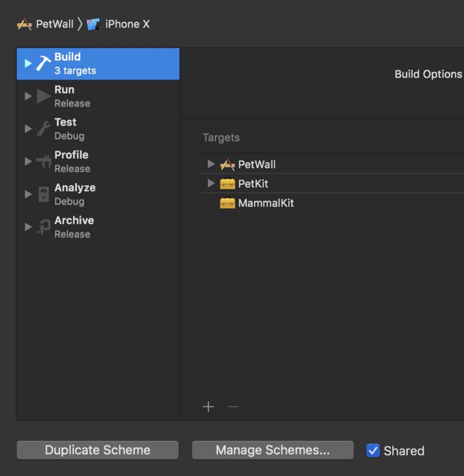The height and width of the screenshot is (476, 464).
Task: Expand the Test action disclosure triangle
Action: click(28, 129)
